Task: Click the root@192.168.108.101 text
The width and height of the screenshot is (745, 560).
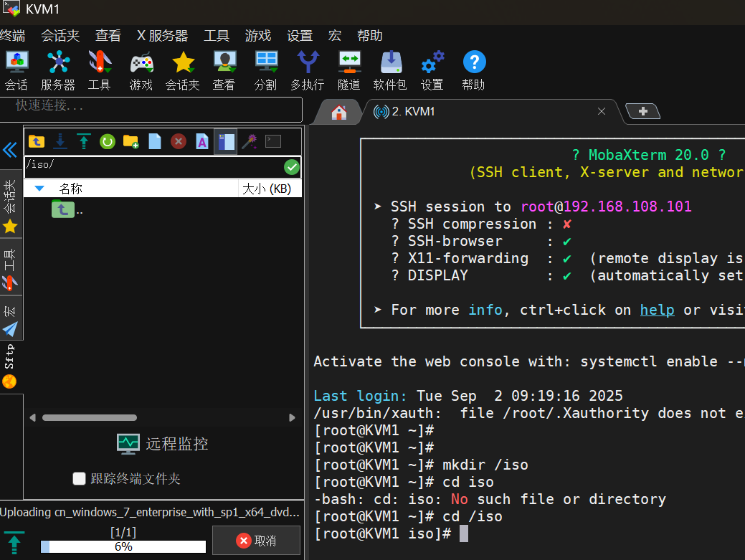Action: tap(607, 207)
